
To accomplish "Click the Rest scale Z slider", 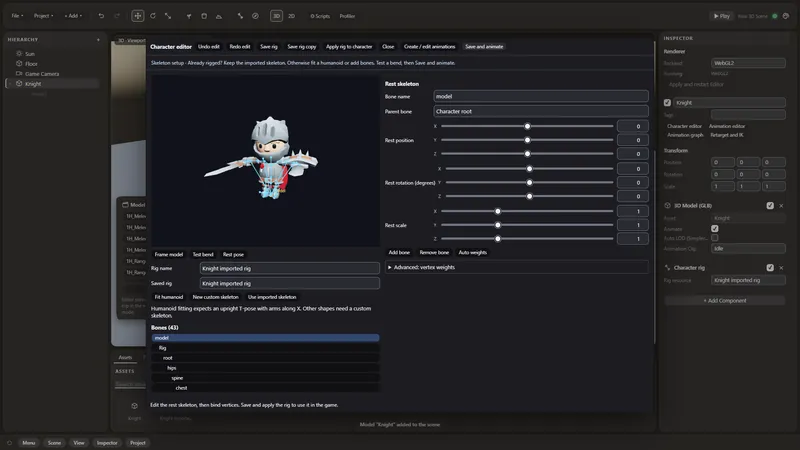I will coord(527,238).
